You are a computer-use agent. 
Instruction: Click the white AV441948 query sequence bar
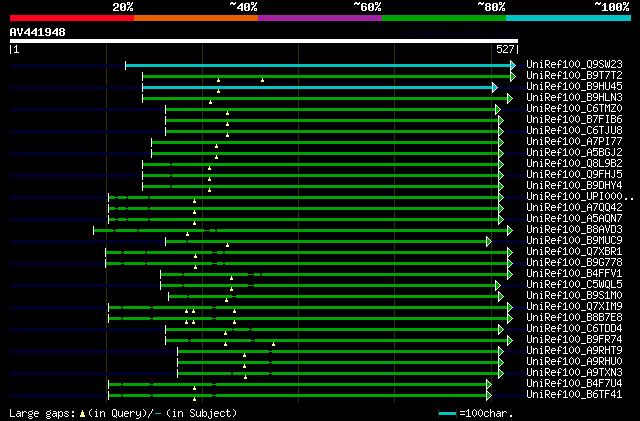click(x=264, y=41)
